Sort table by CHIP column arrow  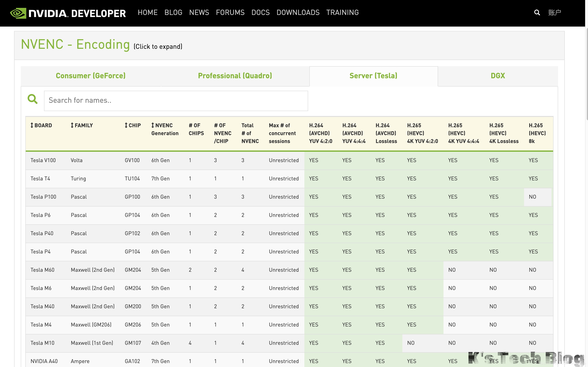click(x=126, y=125)
